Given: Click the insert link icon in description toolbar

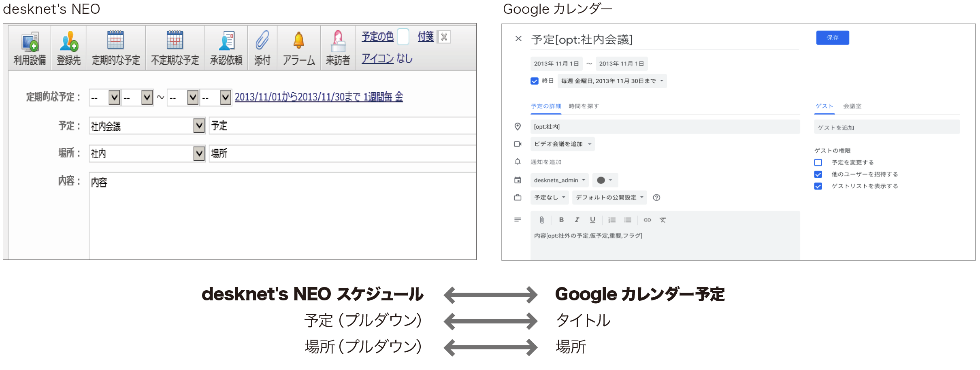Looking at the screenshot, I should click(647, 220).
